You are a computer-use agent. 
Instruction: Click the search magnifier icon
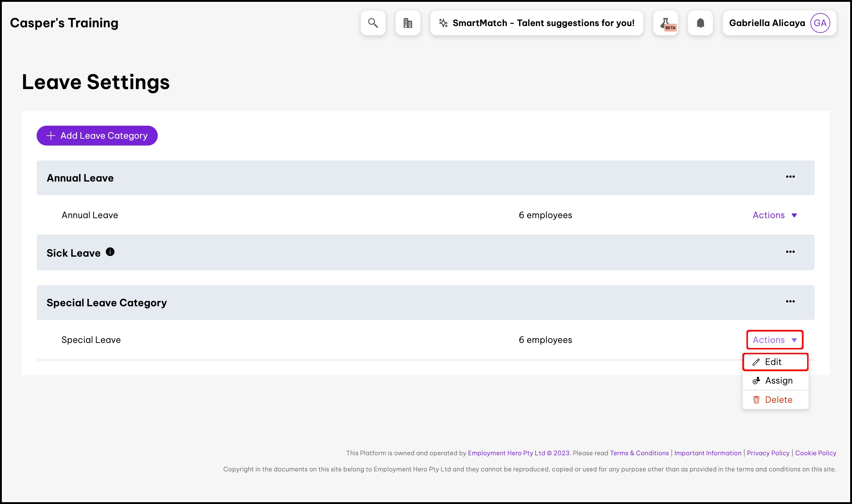(x=373, y=23)
